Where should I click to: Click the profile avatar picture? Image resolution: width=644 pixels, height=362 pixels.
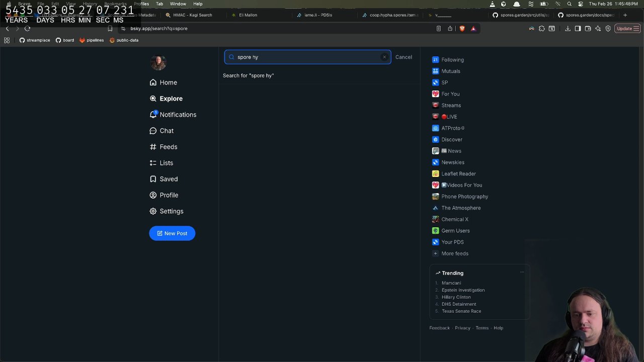(158, 62)
